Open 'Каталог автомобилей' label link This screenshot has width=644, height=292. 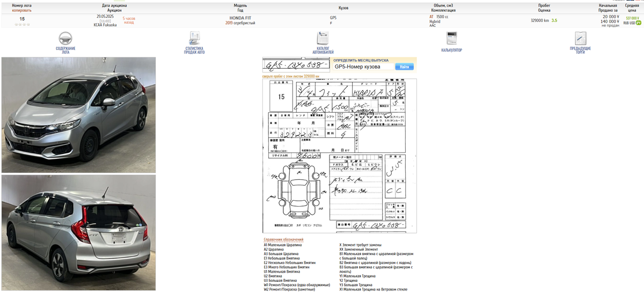click(x=323, y=50)
